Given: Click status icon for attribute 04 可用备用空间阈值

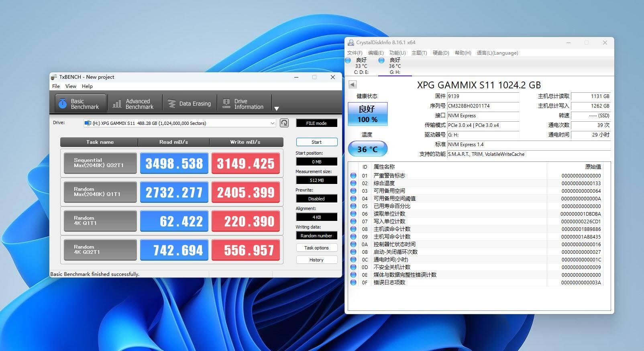Looking at the screenshot, I should click(353, 198).
